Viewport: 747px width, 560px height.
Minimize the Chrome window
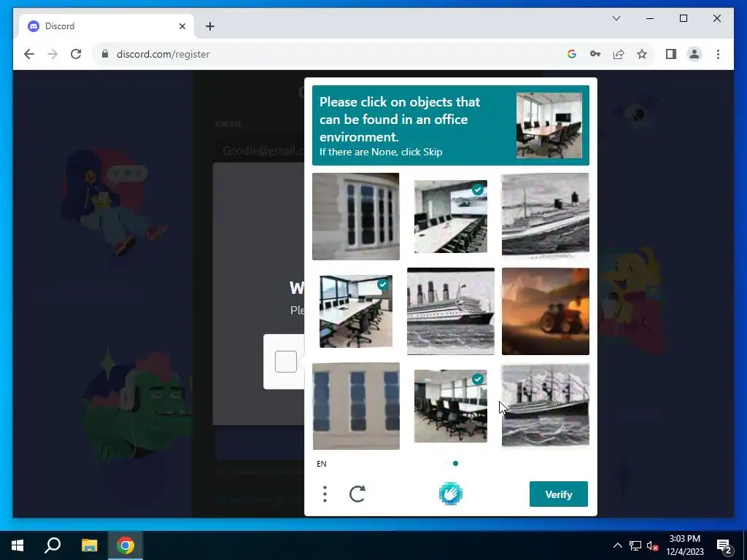click(x=650, y=18)
